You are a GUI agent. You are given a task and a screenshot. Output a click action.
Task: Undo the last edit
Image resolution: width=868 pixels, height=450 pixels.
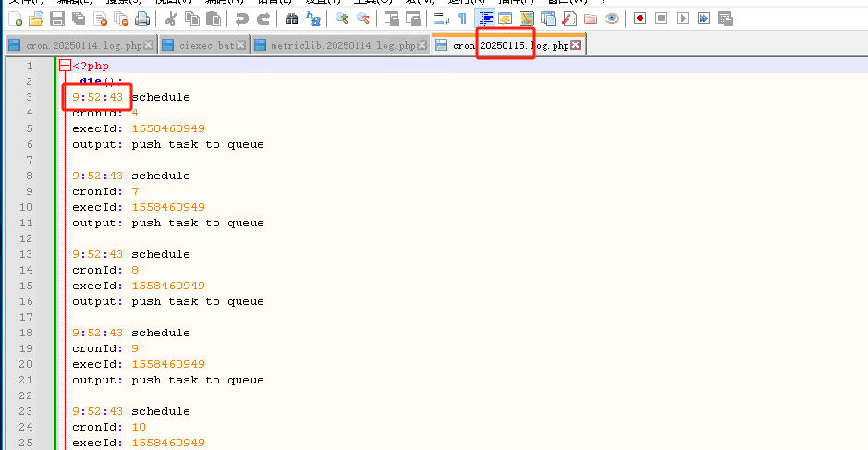click(x=241, y=18)
